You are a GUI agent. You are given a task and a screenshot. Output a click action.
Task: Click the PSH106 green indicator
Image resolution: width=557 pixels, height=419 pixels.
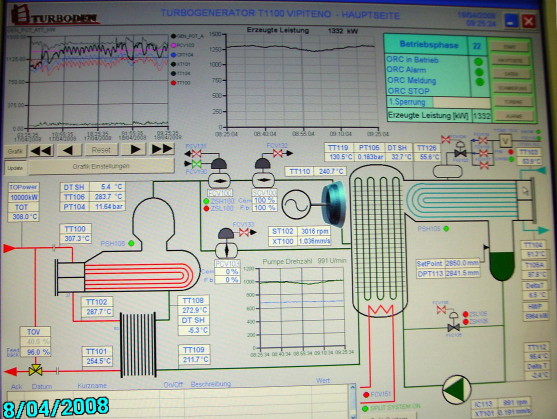(x=131, y=243)
